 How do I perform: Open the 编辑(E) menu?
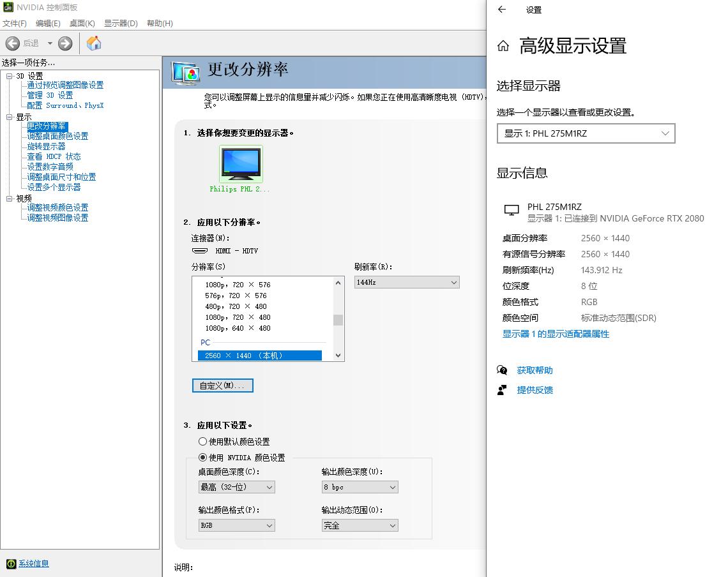click(48, 23)
